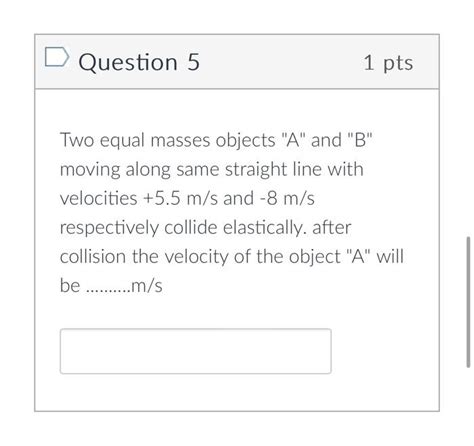The width and height of the screenshot is (474, 446).
Task: Click the gray Question 5 header bar
Action: 237,61
